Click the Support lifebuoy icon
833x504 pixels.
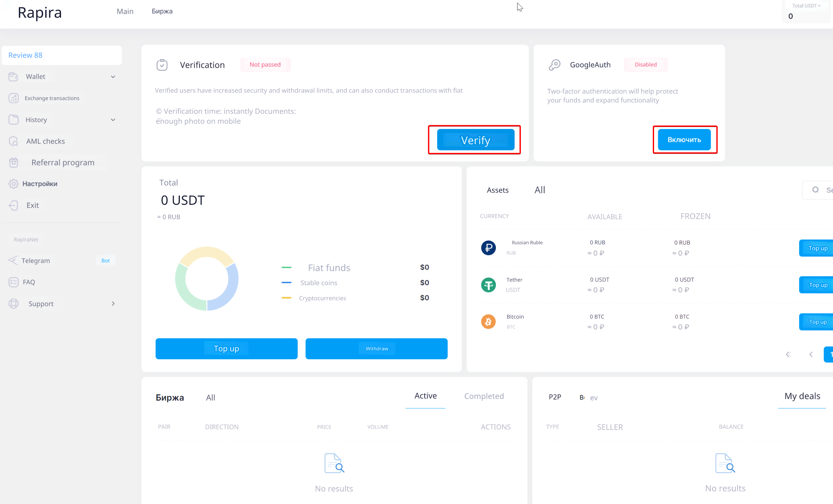13,303
